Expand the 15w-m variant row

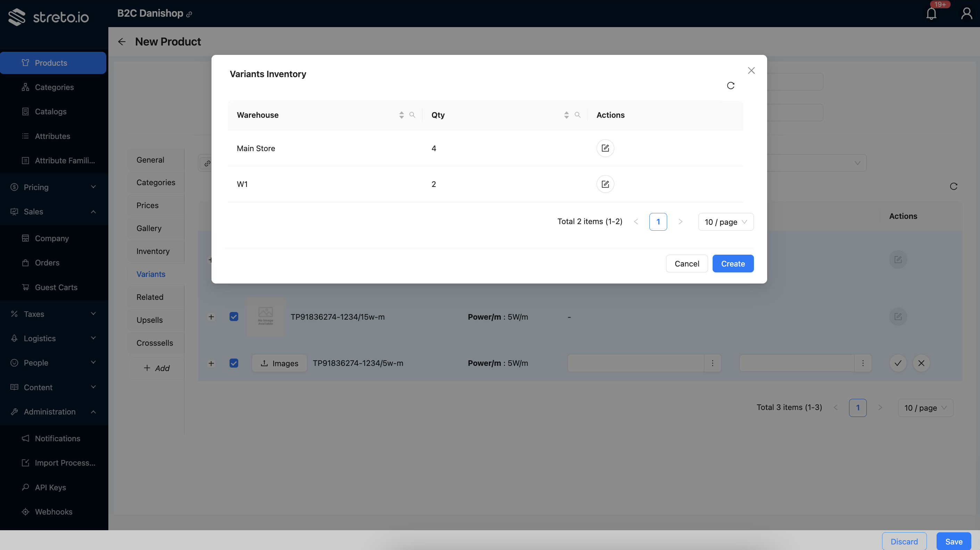(211, 317)
